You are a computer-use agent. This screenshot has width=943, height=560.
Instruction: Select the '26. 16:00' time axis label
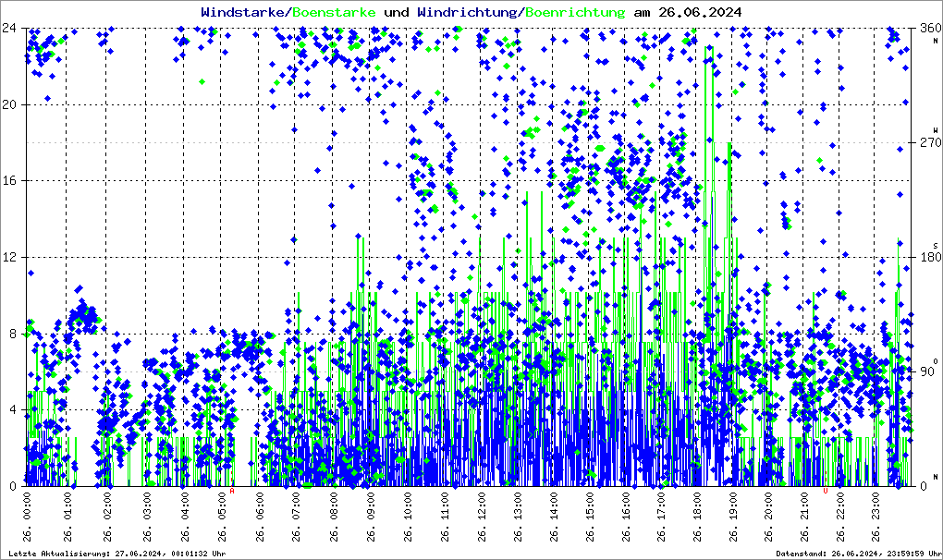click(x=626, y=517)
